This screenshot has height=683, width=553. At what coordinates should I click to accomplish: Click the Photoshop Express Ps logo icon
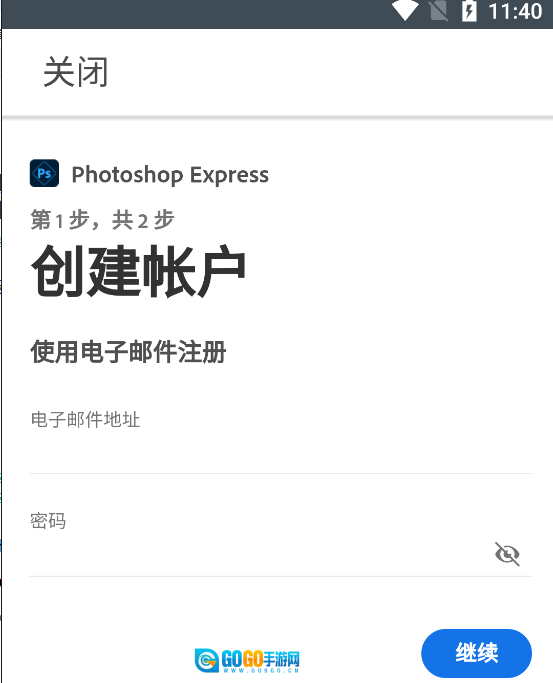click(x=44, y=173)
